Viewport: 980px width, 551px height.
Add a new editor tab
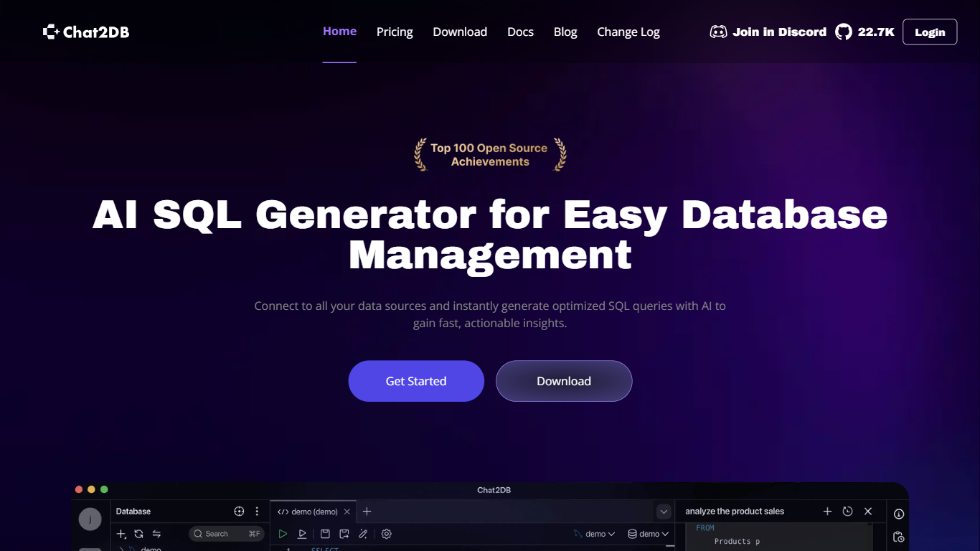[x=367, y=512]
